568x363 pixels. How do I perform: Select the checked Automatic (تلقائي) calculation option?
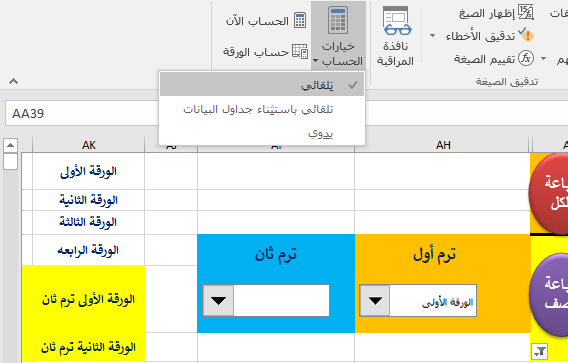[262, 85]
